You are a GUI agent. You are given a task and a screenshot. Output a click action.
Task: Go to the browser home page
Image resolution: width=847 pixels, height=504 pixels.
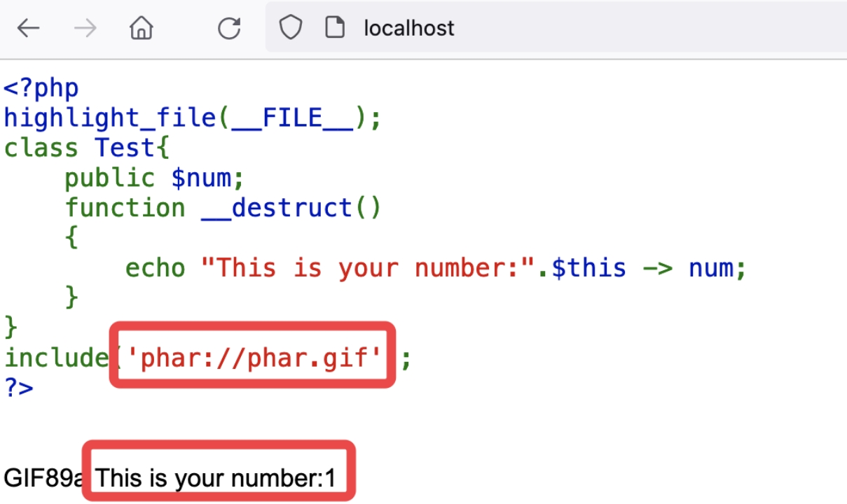tap(142, 29)
